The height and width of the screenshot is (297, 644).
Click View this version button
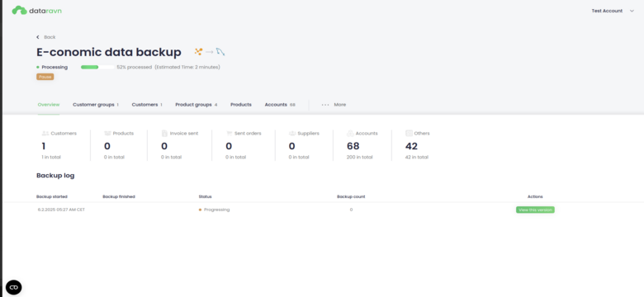[535, 210]
